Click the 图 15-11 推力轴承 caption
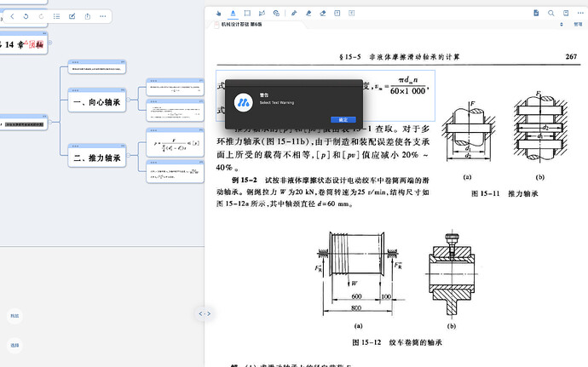The height and width of the screenshot is (367, 588). pos(504,193)
